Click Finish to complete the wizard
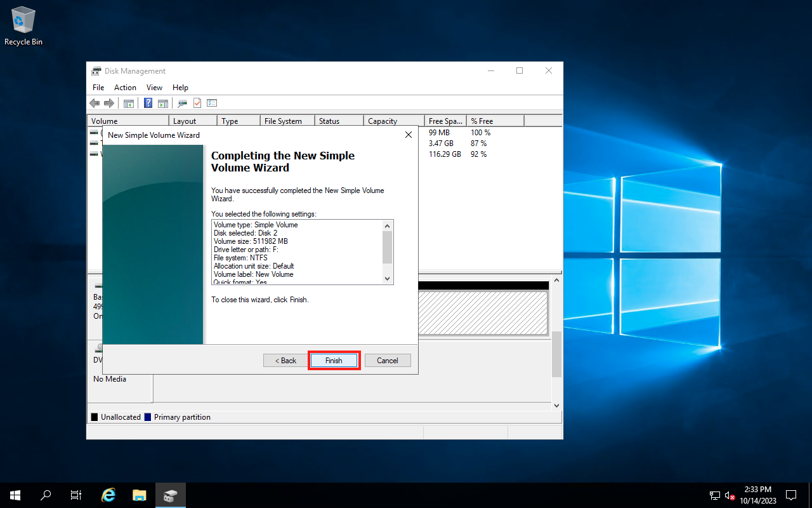812x508 pixels. pos(334,360)
